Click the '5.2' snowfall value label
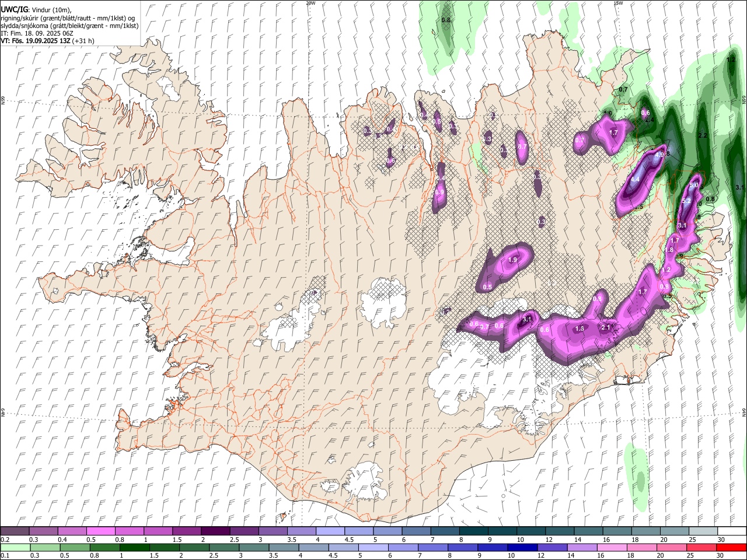This screenshot has width=747, height=560. (x=686, y=201)
